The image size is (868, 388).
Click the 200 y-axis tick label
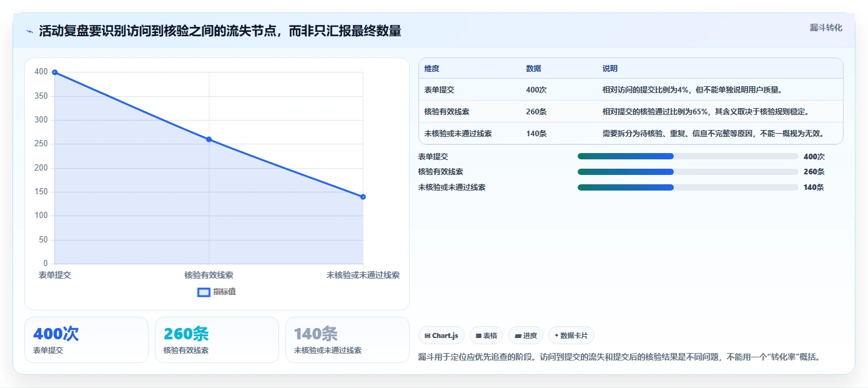(x=41, y=168)
